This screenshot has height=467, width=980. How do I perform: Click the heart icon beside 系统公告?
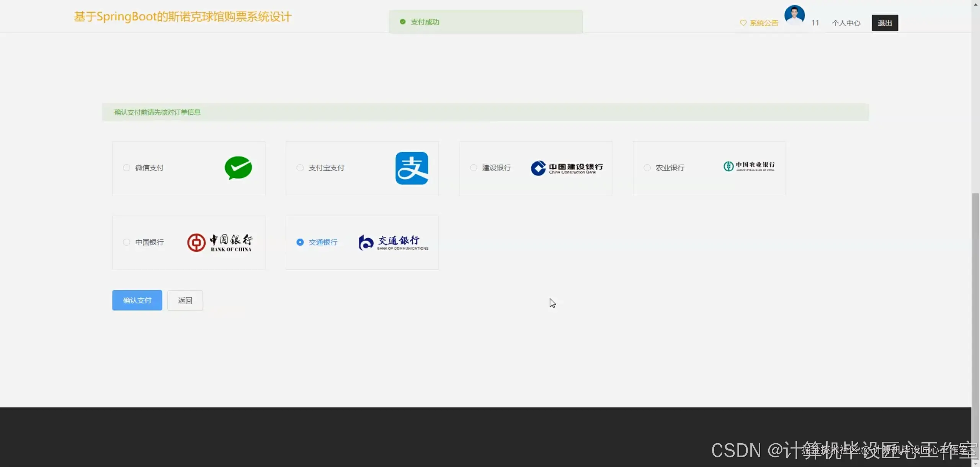pyautogui.click(x=743, y=23)
